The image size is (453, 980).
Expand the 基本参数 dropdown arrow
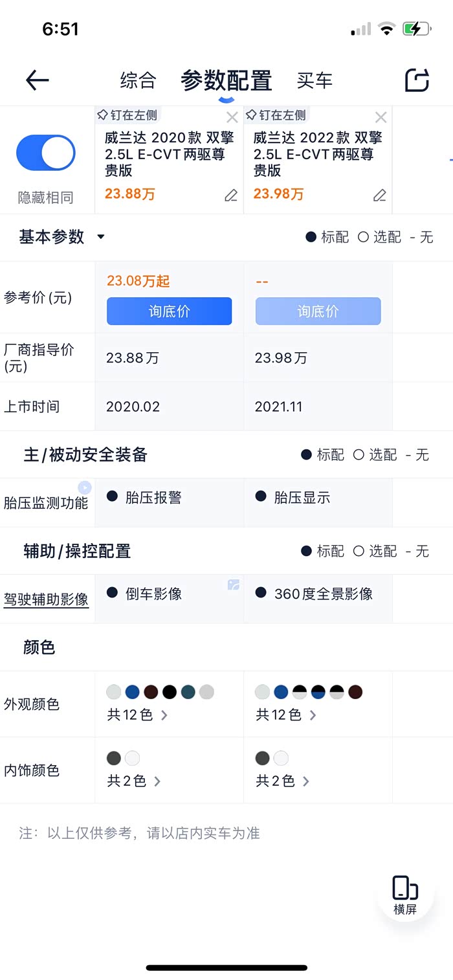100,237
